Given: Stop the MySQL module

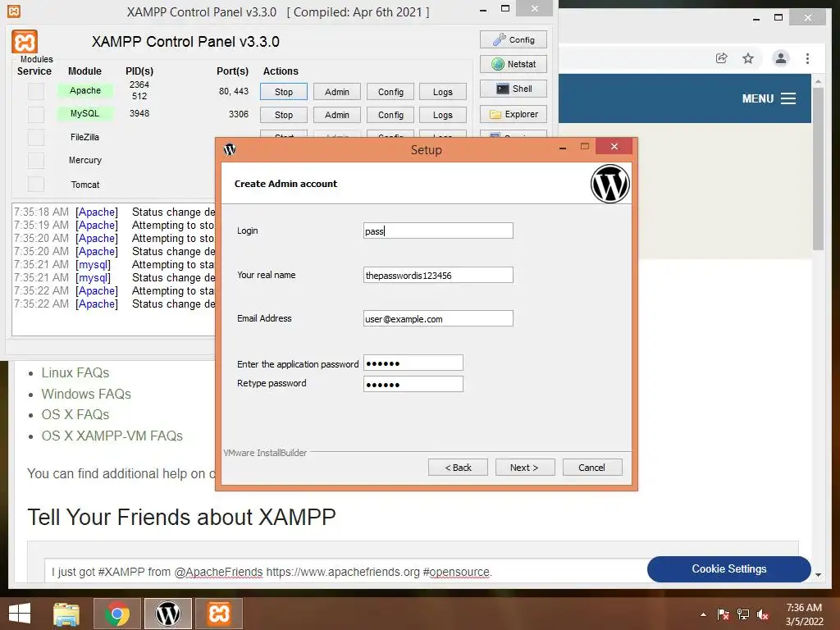Looking at the screenshot, I should tap(284, 115).
